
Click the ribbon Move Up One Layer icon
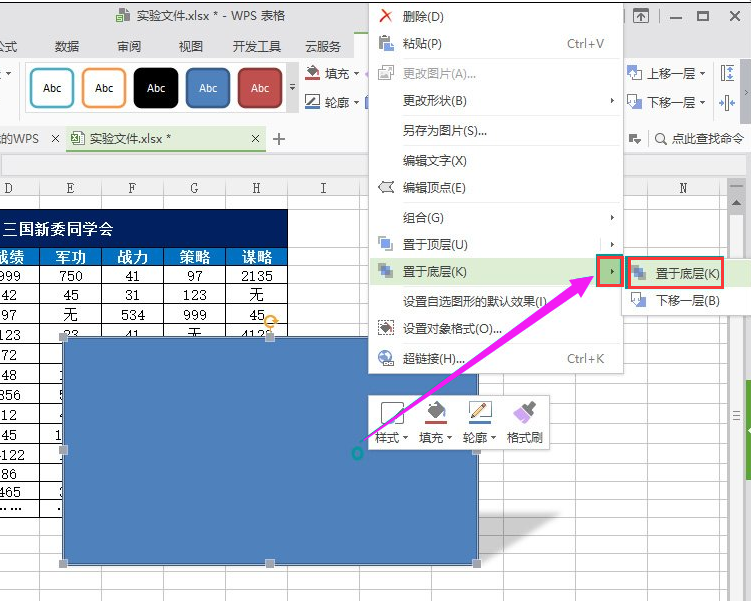tap(634, 73)
